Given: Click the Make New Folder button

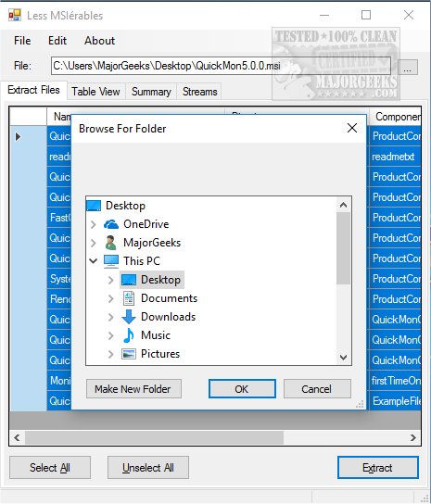Looking at the screenshot, I should 133,389.
